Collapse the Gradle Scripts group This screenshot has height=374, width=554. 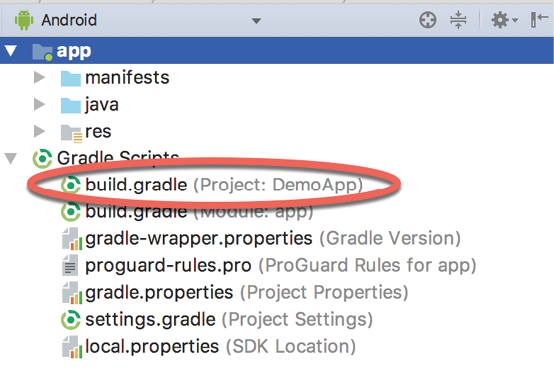pos(11,158)
